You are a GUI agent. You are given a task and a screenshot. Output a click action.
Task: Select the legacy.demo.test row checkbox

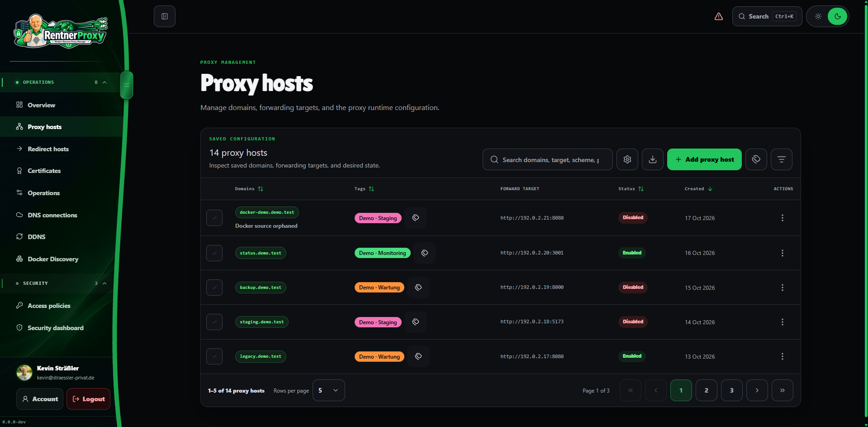click(214, 356)
